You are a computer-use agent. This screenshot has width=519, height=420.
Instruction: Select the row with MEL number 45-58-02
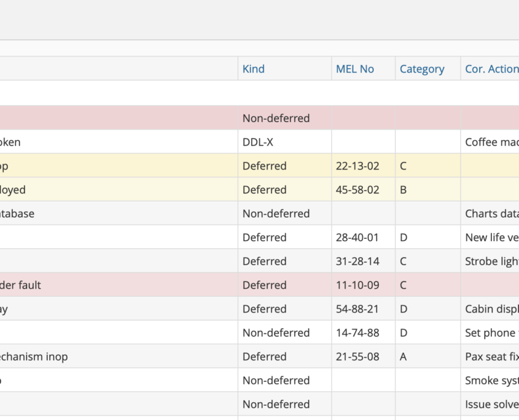tap(357, 190)
